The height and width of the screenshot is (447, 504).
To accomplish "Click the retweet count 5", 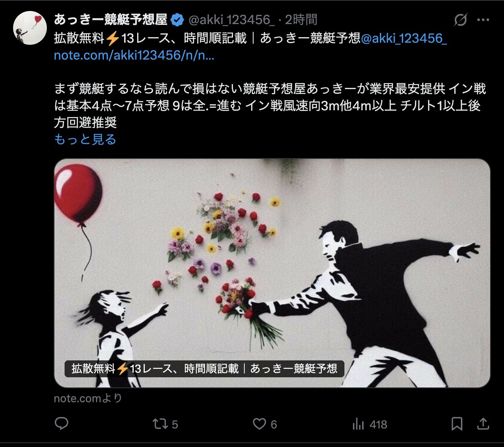I will tap(175, 425).
